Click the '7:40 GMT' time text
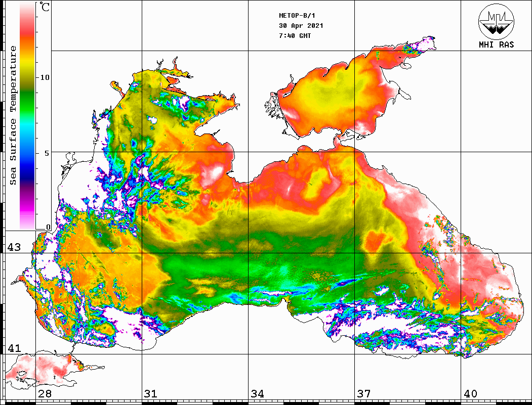 point(295,35)
